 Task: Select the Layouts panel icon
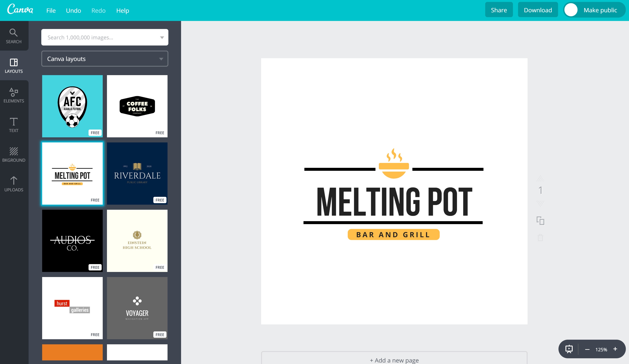tap(13, 65)
